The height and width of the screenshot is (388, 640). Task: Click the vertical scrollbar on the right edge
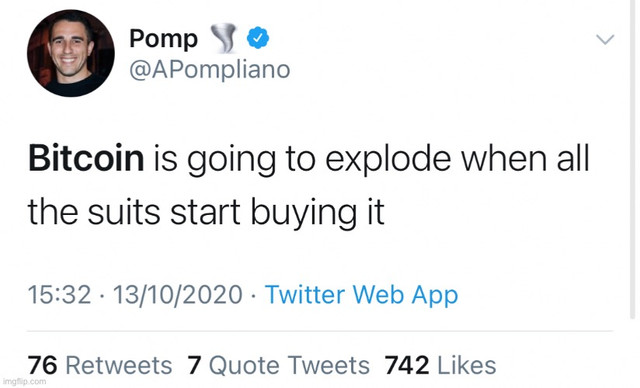pyautogui.click(x=633, y=159)
